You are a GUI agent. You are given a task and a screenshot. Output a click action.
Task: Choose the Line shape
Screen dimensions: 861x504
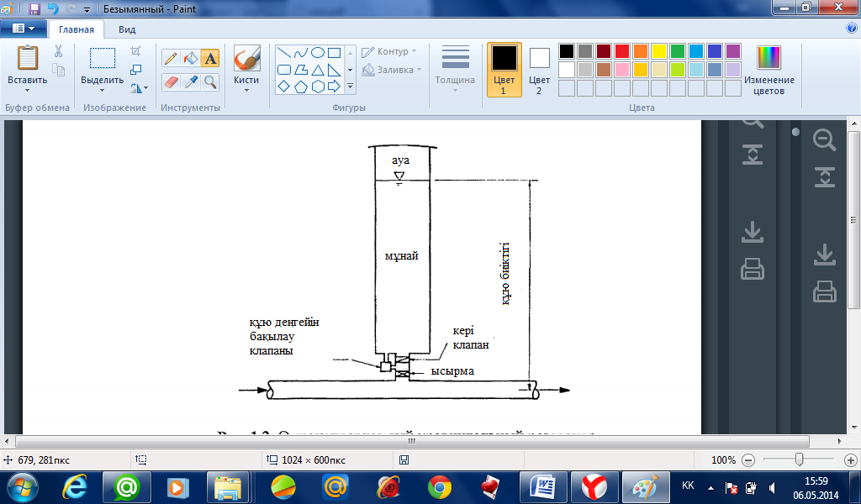pyautogui.click(x=284, y=53)
